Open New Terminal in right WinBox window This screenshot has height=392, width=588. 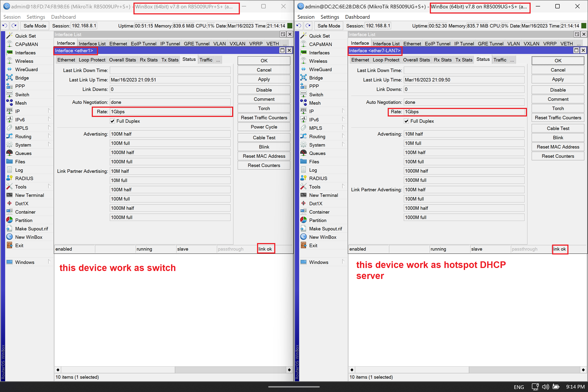pos(323,195)
